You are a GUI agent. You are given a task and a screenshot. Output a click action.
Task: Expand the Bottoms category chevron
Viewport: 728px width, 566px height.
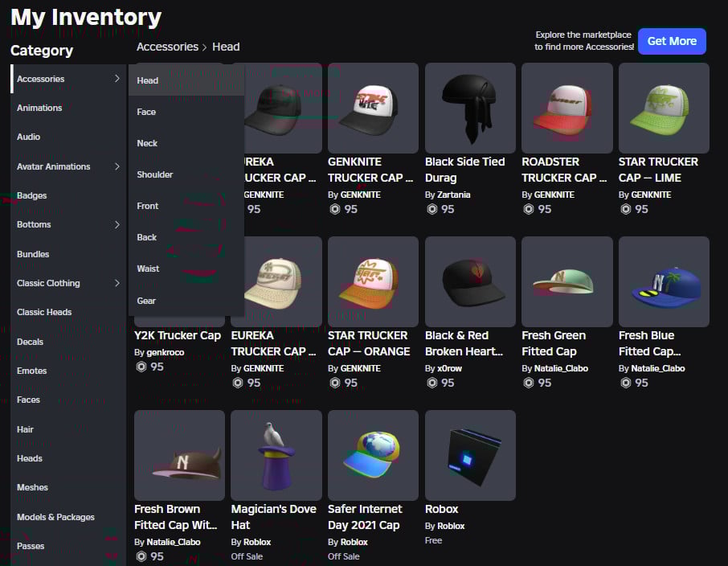pyautogui.click(x=117, y=224)
